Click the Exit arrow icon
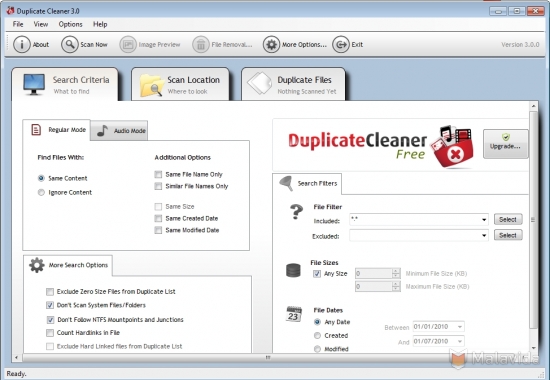This screenshot has width=550, height=380. pos(341,45)
